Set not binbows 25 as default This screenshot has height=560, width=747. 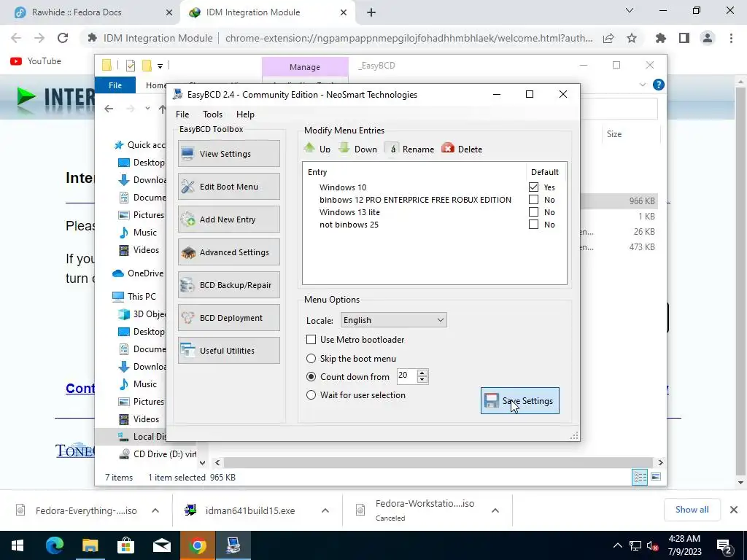533,225
